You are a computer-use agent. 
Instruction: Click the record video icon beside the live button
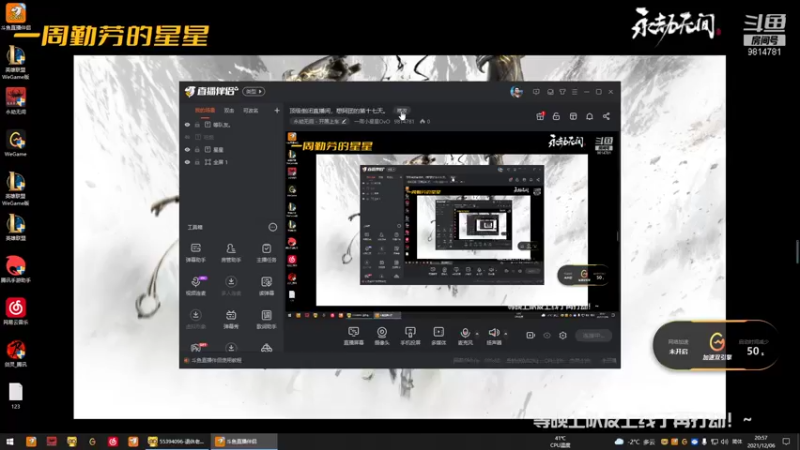coord(531,335)
